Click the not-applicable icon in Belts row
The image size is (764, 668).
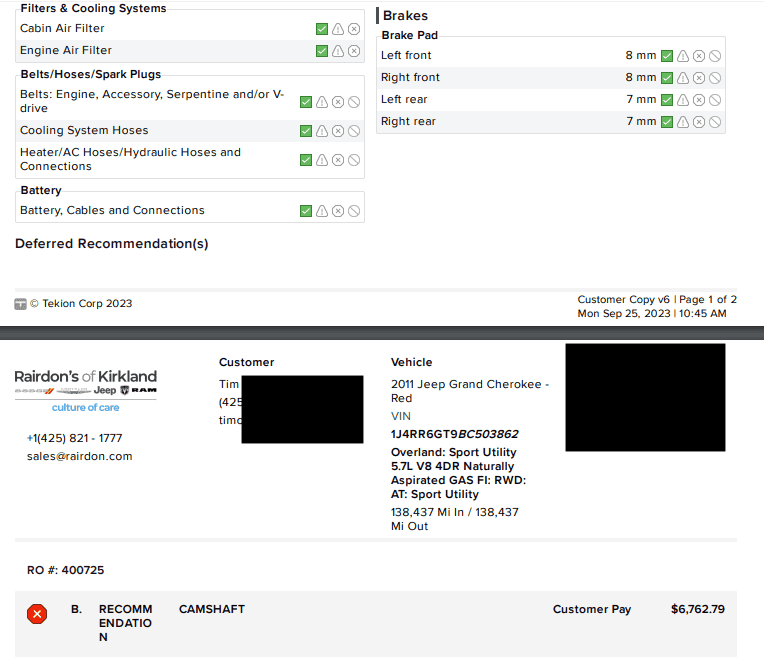pos(354,102)
